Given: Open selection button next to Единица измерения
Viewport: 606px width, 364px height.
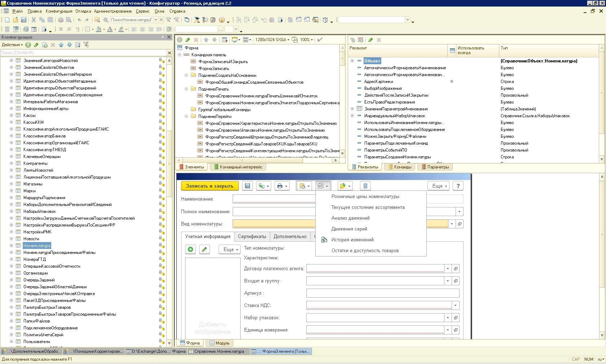Looking at the screenshot, I should [x=456, y=330].
